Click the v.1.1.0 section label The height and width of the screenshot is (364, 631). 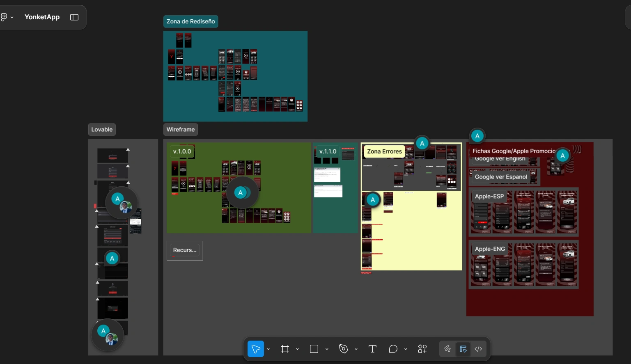[x=328, y=151]
